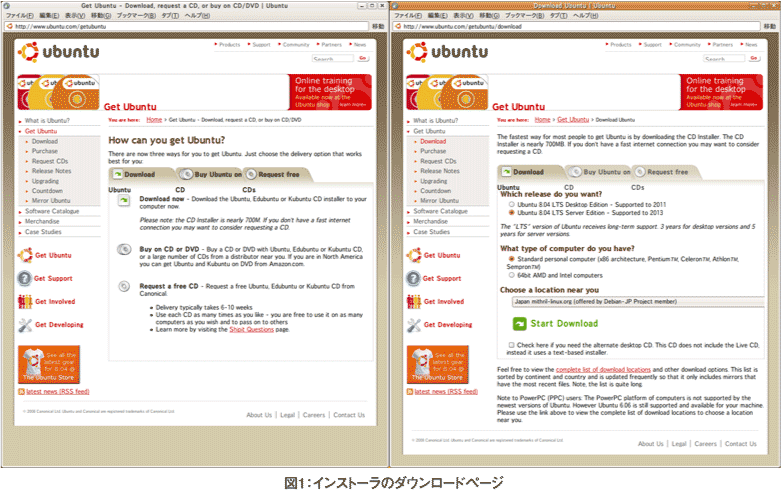
Task: Click RSS feed icon in left window
Action: pos(21,392)
